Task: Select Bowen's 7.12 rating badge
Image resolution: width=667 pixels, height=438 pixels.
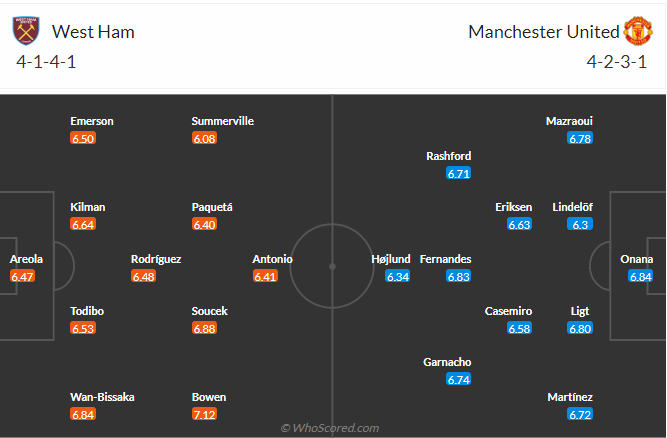Action: pos(205,414)
